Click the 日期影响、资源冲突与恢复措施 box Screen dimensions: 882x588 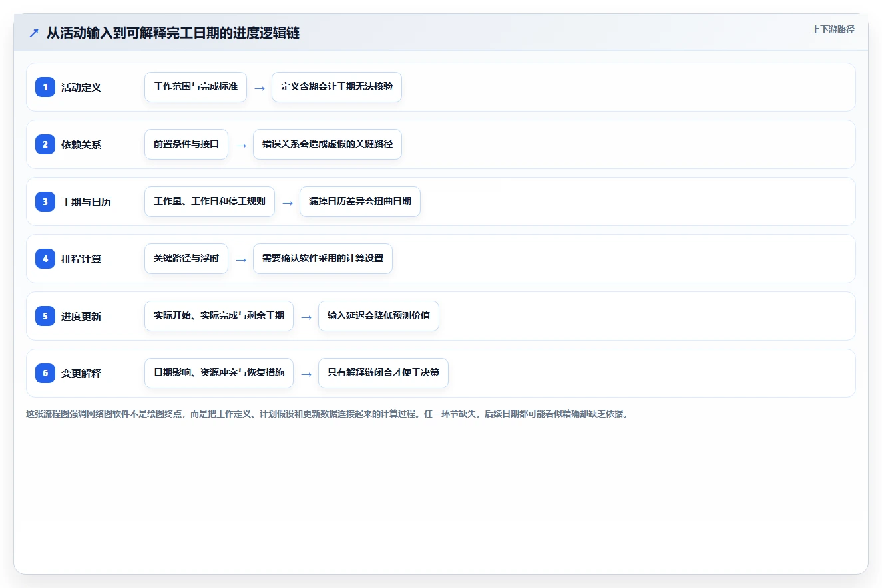(219, 373)
